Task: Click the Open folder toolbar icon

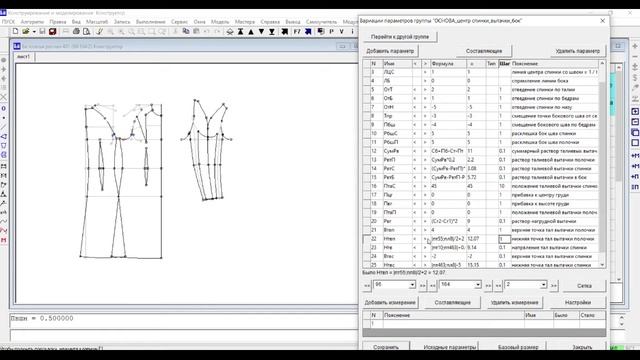Action: 26,31
